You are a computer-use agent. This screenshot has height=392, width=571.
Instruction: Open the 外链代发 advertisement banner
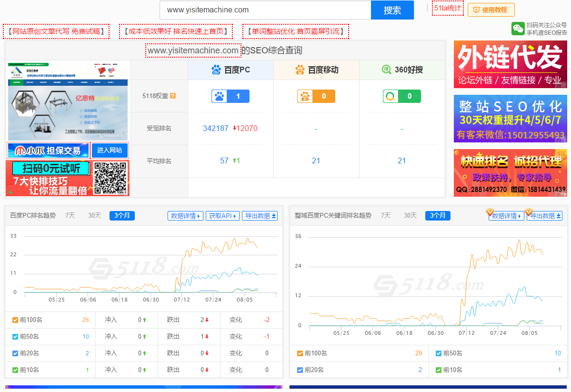pyautogui.click(x=510, y=64)
